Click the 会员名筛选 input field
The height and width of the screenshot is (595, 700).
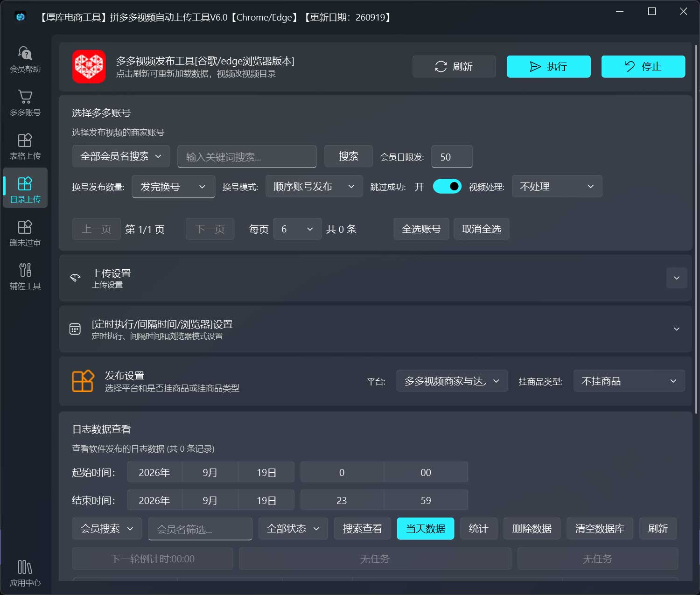point(200,529)
